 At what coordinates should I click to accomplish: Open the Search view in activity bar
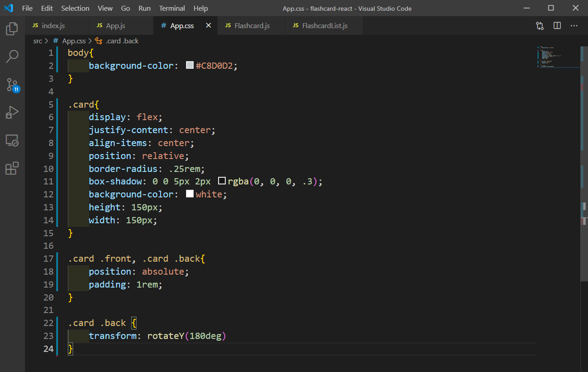coord(12,56)
